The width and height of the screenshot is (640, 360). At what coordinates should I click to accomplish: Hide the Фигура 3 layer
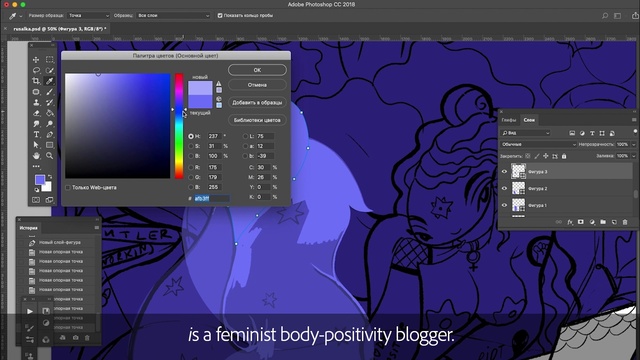pos(504,172)
